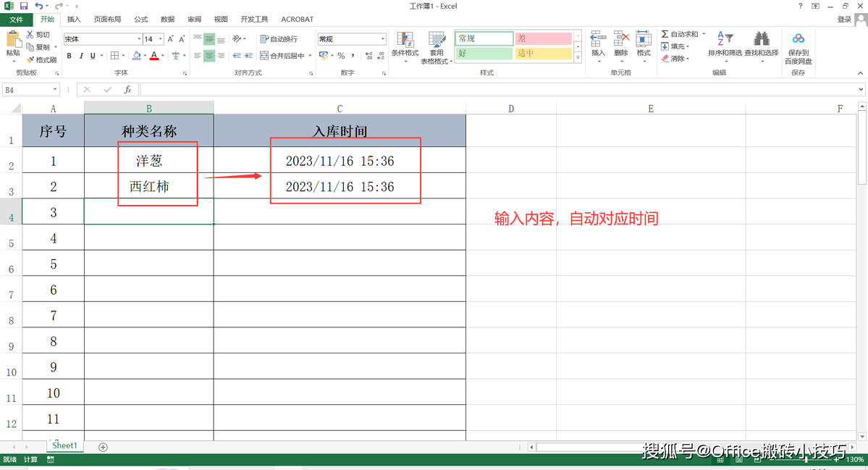The width and height of the screenshot is (868, 470).
Task: Select column C header
Action: coord(340,109)
